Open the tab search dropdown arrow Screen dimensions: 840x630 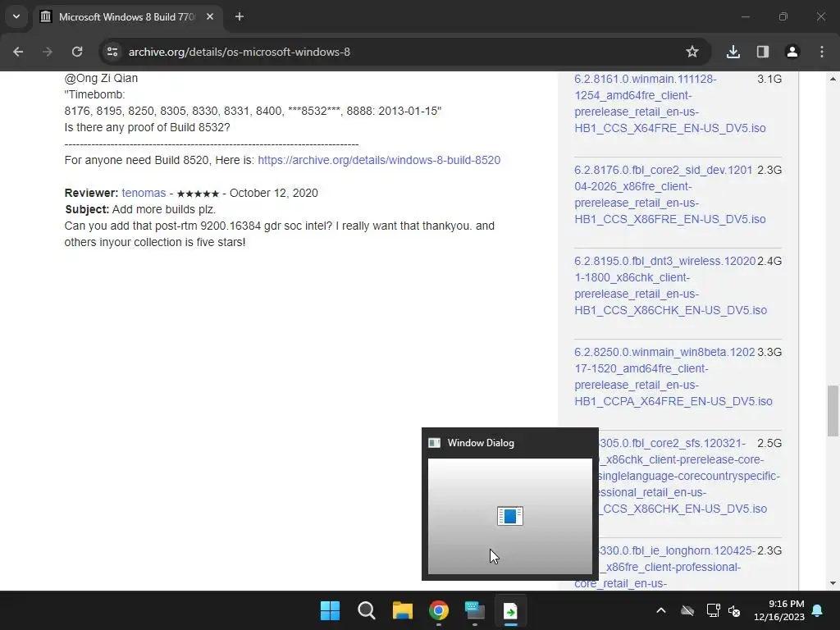(16, 16)
